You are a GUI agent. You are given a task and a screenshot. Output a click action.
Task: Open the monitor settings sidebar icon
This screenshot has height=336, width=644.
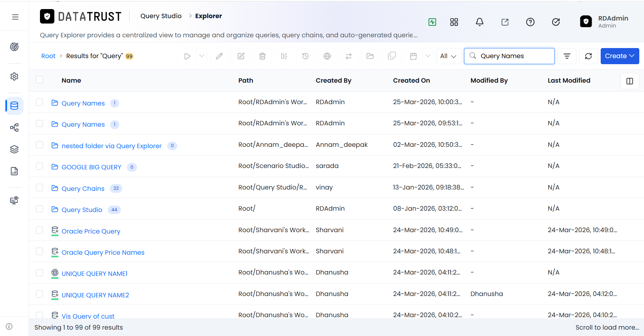(14, 201)
